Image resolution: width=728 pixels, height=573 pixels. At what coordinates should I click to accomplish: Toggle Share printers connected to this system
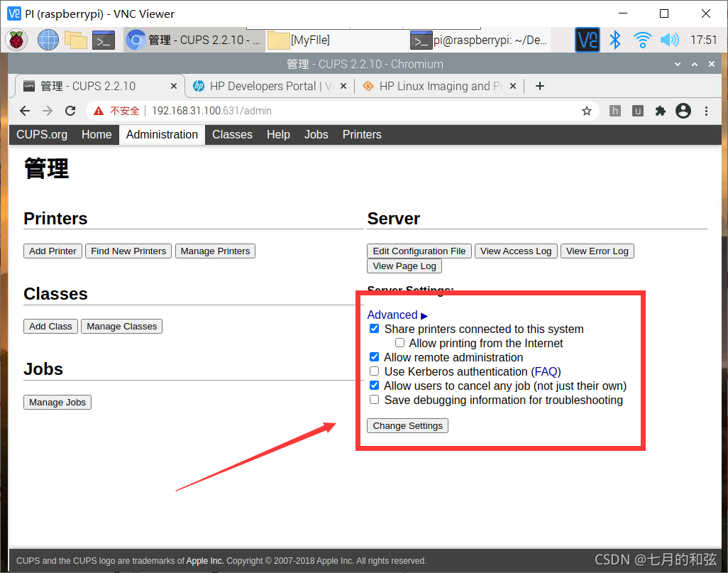pos(374,329)
